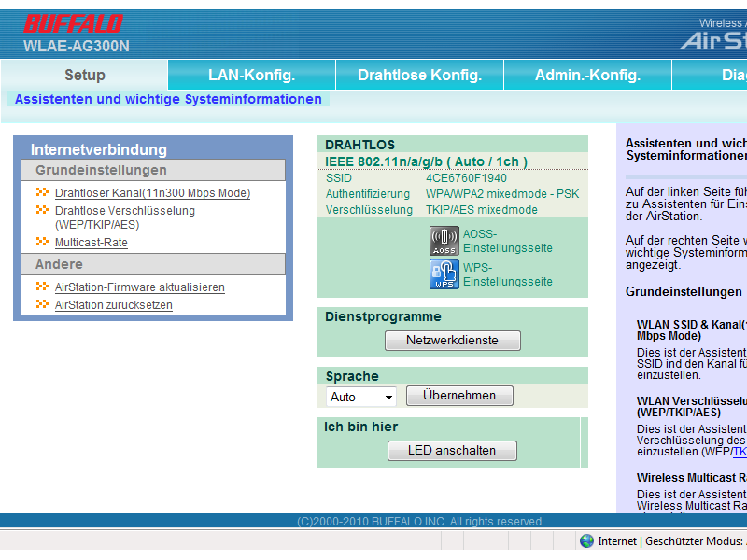
Task: Open the WPS settings icon
Action: pos(444,274)
